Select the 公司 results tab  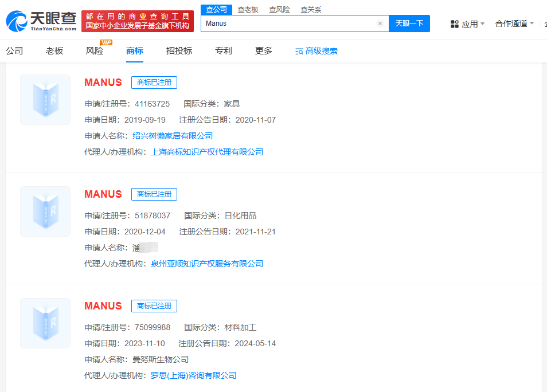click(14, 51)
